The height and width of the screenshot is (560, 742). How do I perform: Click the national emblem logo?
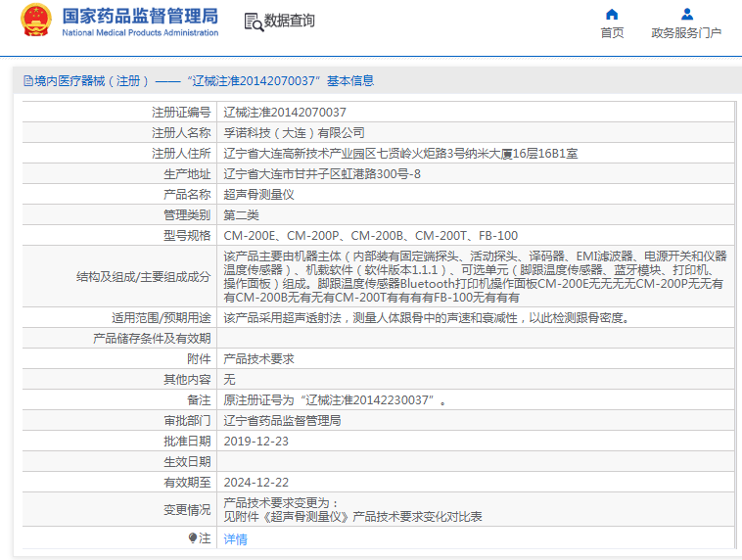[x=36, y=21]
